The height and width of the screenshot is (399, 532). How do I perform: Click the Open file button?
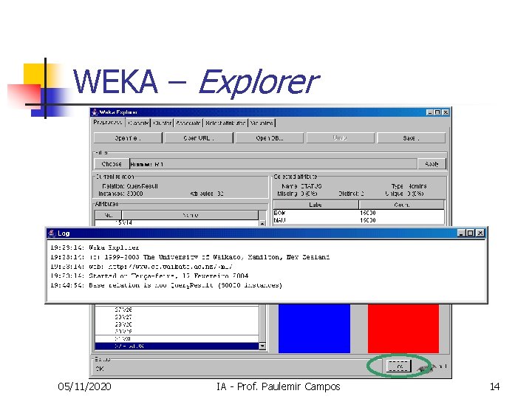[x=128, y=138]
